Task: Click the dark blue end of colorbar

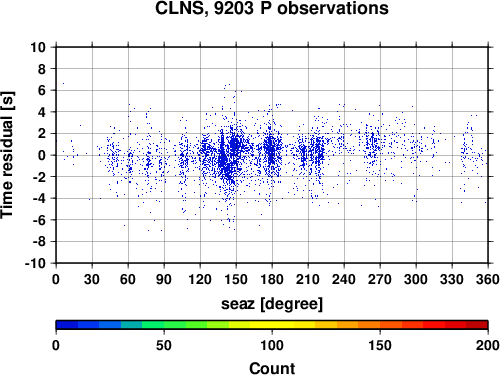Action: [67, 325]
